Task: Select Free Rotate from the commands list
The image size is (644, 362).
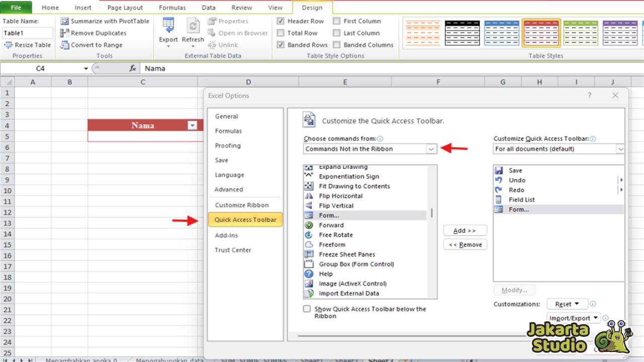Action: 335,235
